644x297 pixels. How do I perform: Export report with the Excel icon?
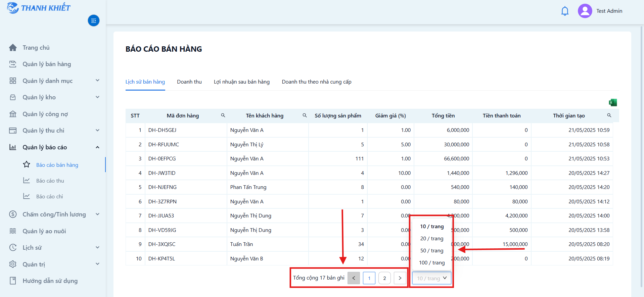click(x=613, y=102)
